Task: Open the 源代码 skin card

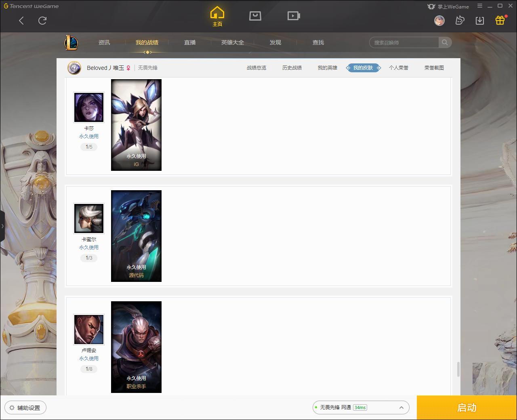Action: (x=136, y=236)
